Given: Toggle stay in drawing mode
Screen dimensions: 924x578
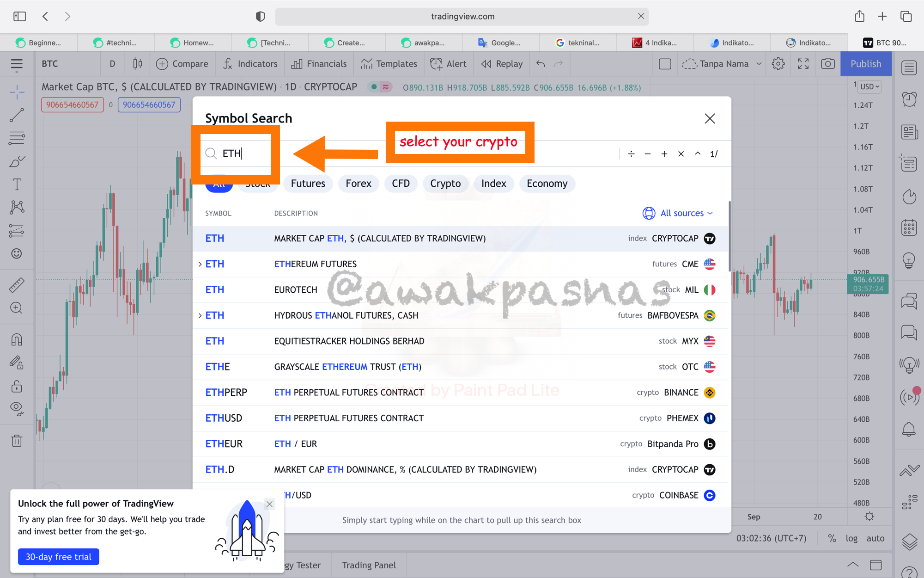Looking at the screenshot, I should tap(17, 363).
